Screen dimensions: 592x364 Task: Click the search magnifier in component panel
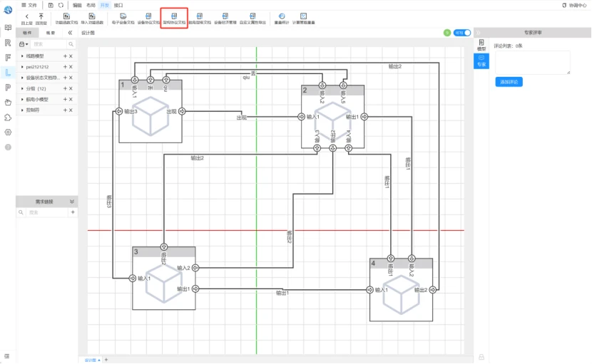coord(71,44)
